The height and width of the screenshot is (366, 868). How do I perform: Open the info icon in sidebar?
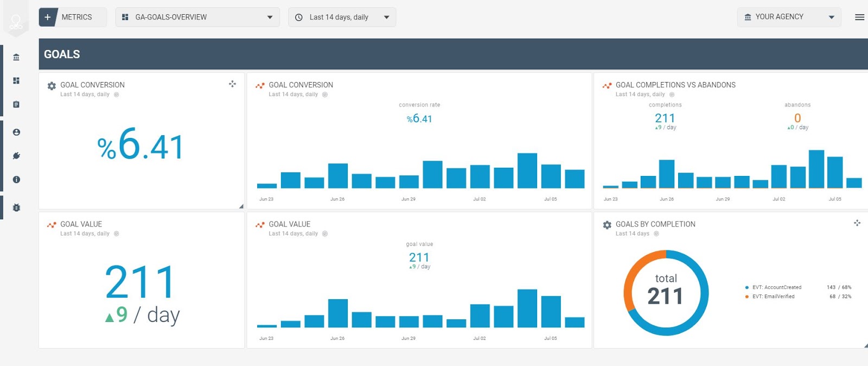click(x=16, y=179)
